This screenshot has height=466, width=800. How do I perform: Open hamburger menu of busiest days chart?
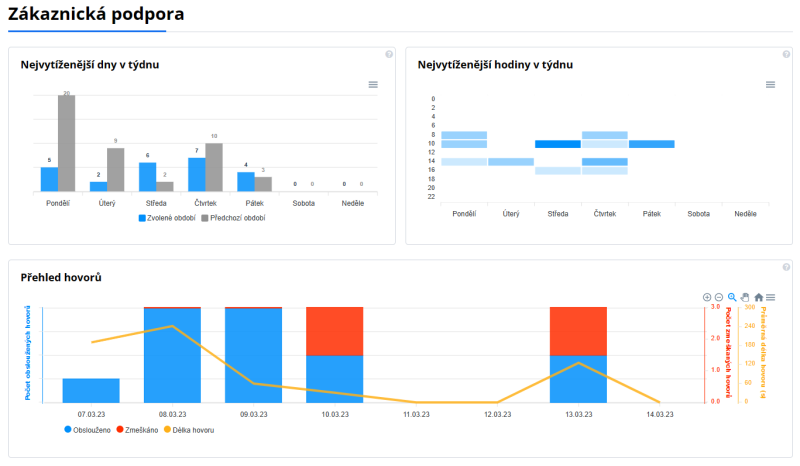point(373,85)
